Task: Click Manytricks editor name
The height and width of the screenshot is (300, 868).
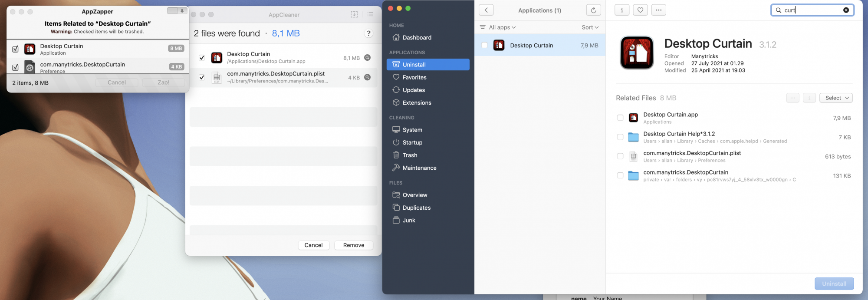Action: point(704,56)
